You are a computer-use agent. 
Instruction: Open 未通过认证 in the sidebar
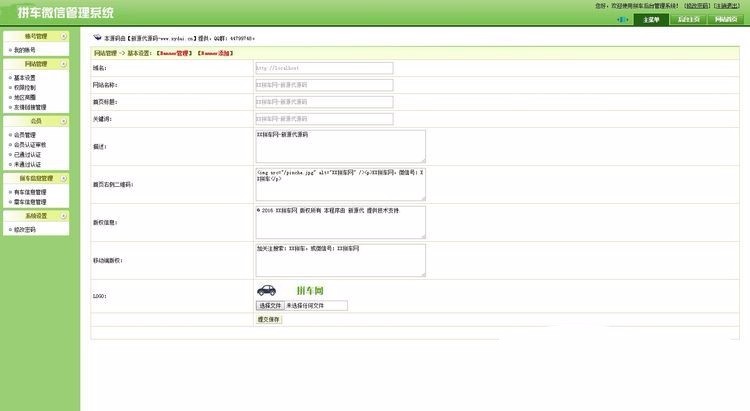27,164
